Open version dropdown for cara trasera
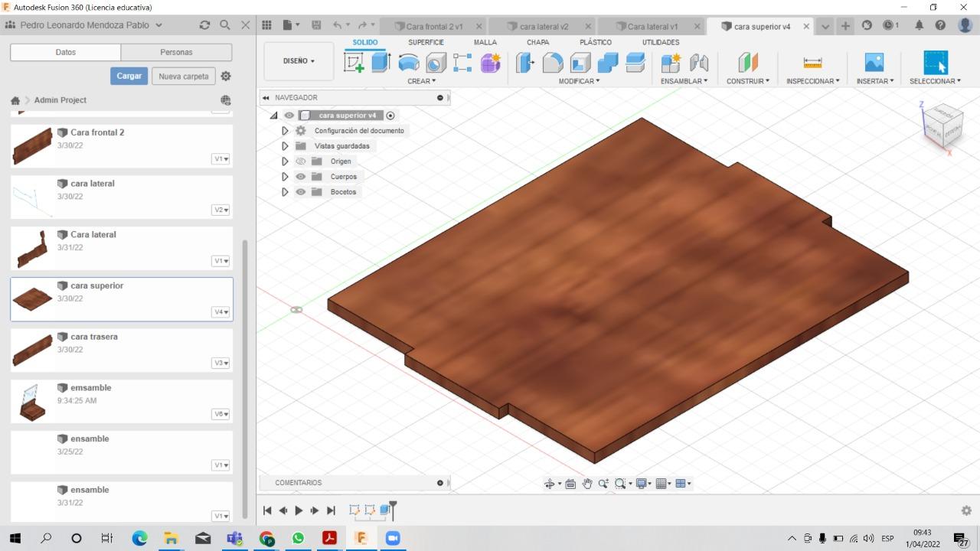The image size is (980, 551). coord(220,363)
